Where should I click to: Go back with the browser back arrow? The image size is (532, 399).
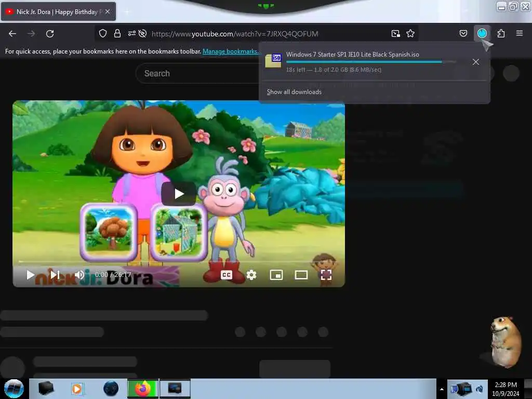[12, 34]
